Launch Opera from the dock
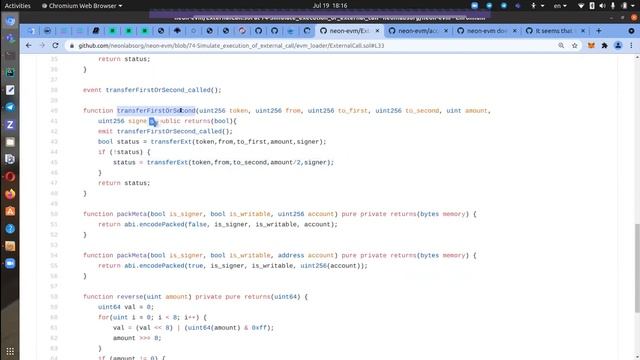The width and height of the screenshot is (640, 360). pyautogui.click(x=10, y=177)
